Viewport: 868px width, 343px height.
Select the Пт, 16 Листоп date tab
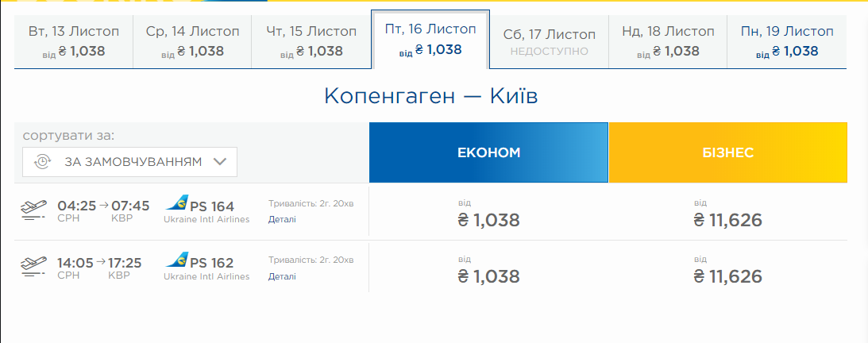(x=430, y=39)
